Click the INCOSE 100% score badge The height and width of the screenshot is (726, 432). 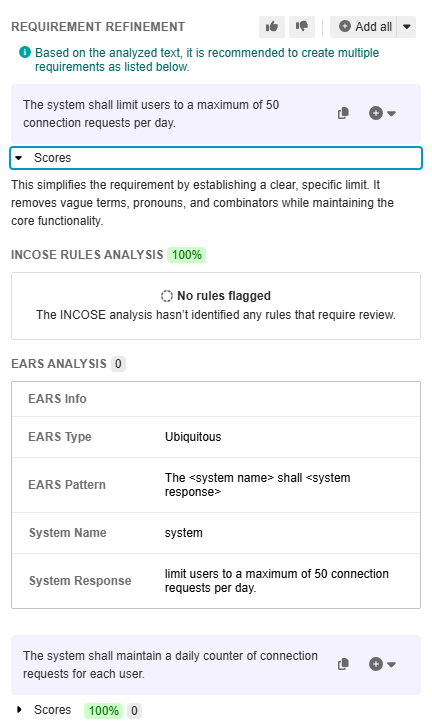[187, 255]
